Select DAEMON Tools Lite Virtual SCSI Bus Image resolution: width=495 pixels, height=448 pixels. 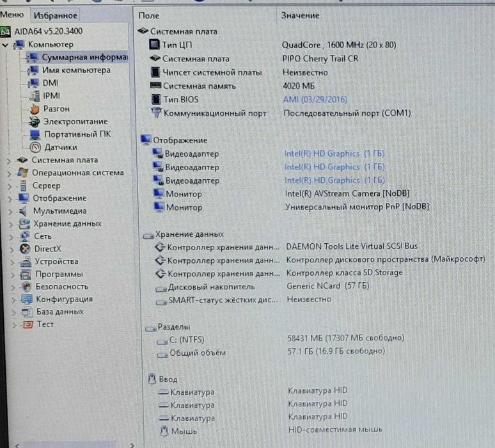[x=352, y=246]
